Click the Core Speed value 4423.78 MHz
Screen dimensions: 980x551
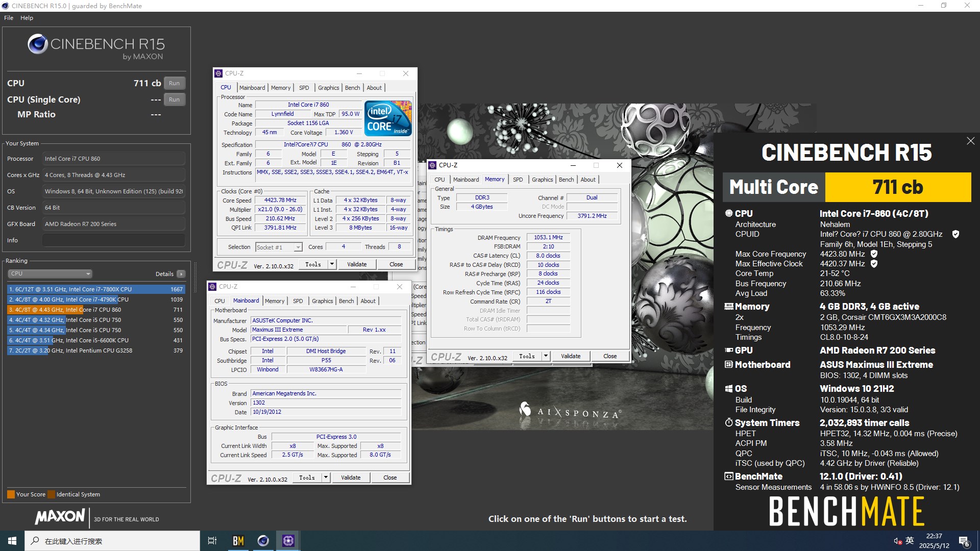[280, 201]
